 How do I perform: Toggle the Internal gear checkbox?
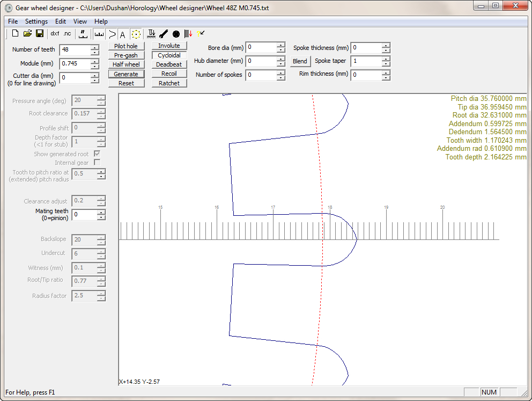coord(97,163)
